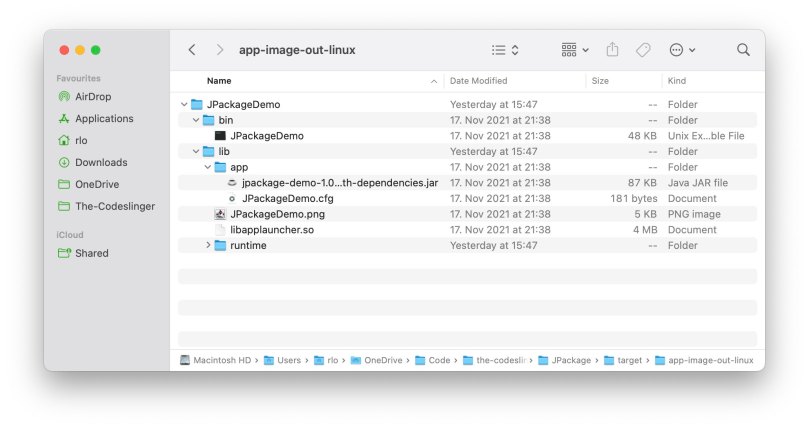Viewport: 809px width, 429px height.
Task: Click the Forward navigation arrow
Action: pyautogui.click(x=219, y=50)
